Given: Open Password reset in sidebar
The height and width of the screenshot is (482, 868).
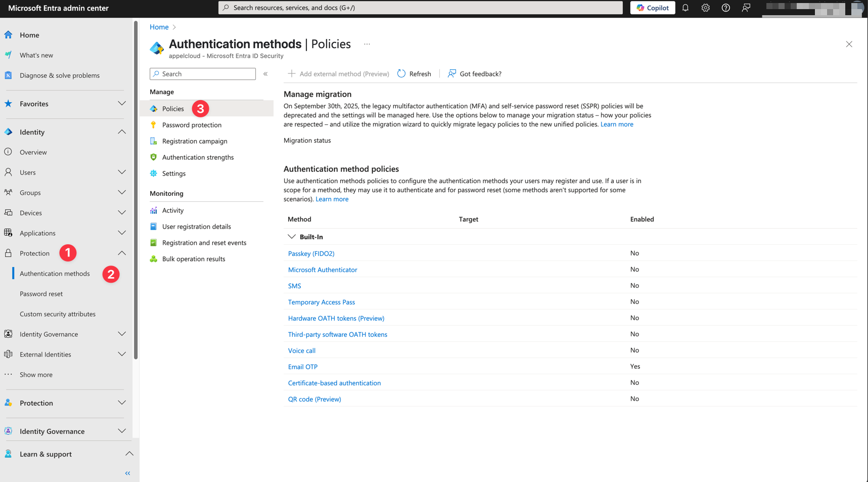Looking at the screenshot, I should tap(41, 294).
